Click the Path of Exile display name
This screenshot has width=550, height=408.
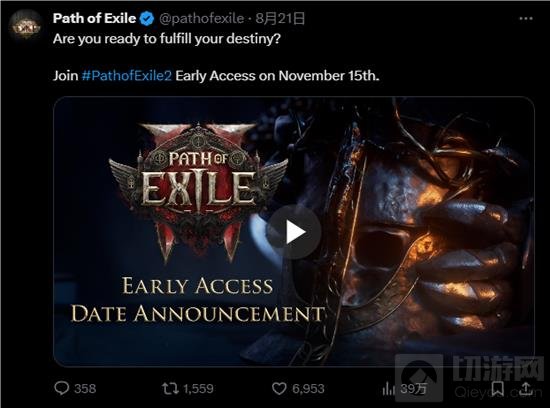94,18
